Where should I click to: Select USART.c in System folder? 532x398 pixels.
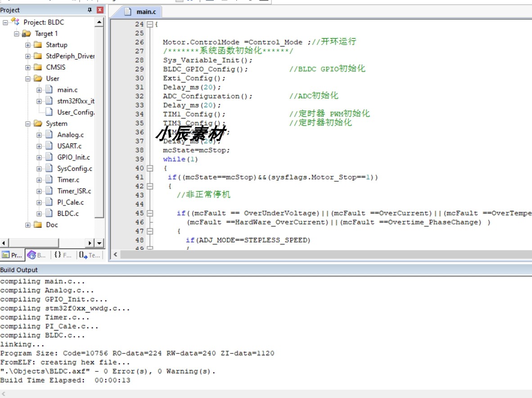pos(69,146)
